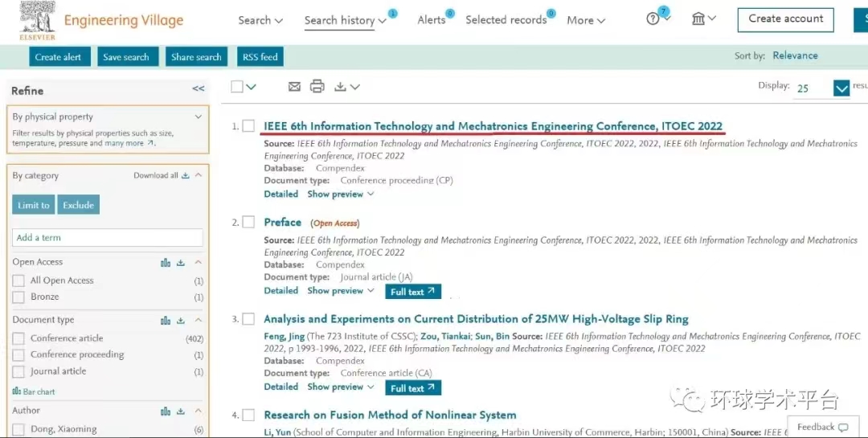Check the Bronze open access filter
Image resolution: width=868 pixels, height=438 pixels.
pos(18,297)
